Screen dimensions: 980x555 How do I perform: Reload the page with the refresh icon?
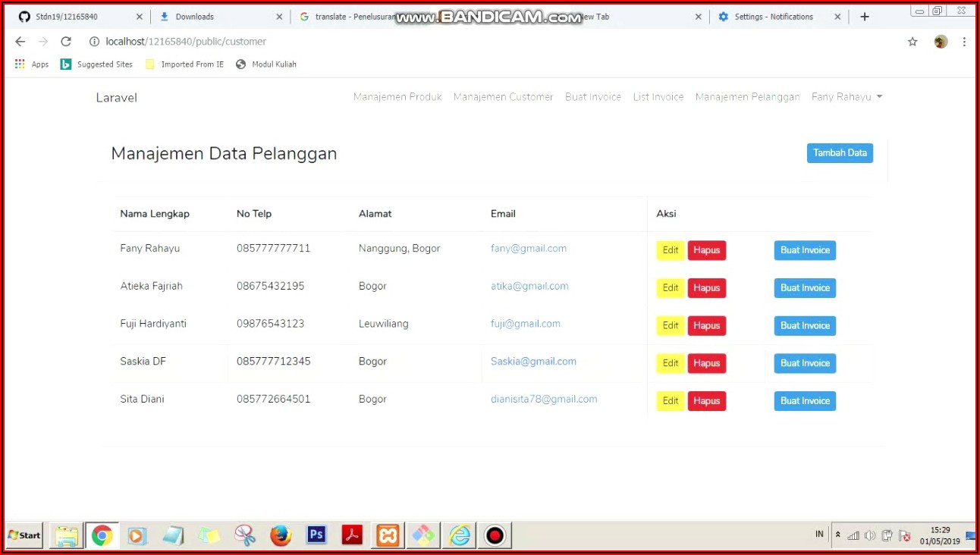[x=66, y=42]
